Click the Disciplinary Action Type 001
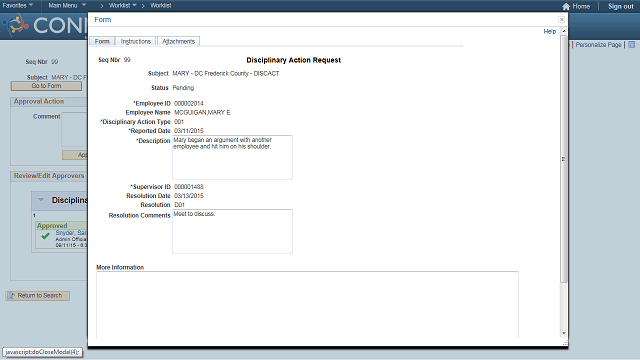Screen dimensions: 640x360 [x=179, y=122]
